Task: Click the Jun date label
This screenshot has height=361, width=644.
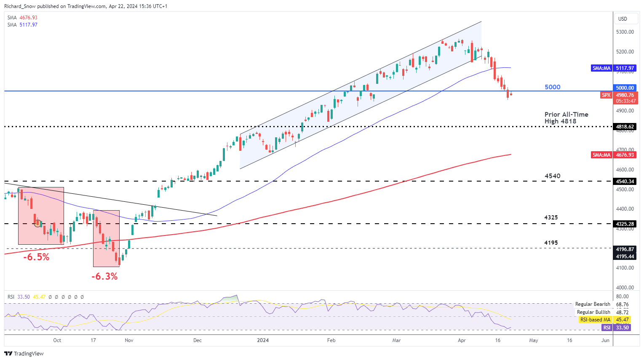Action: pyautogui.click(x=605, y=340)
